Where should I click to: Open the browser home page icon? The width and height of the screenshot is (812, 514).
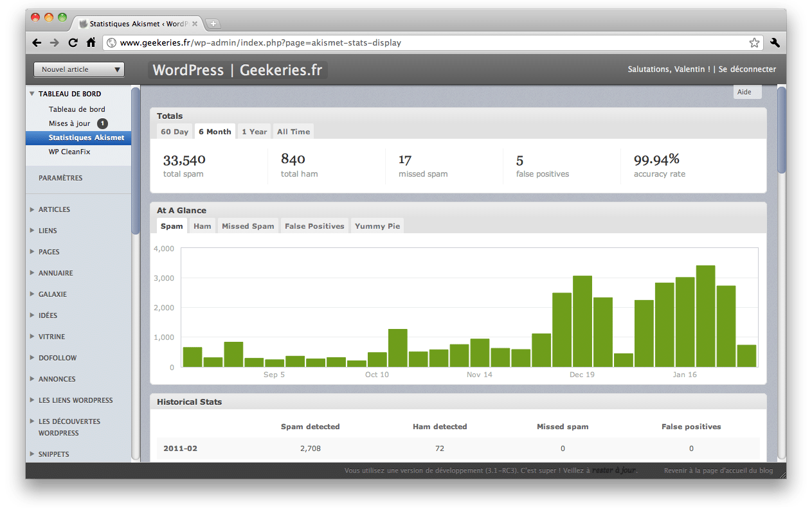(91, 42)
